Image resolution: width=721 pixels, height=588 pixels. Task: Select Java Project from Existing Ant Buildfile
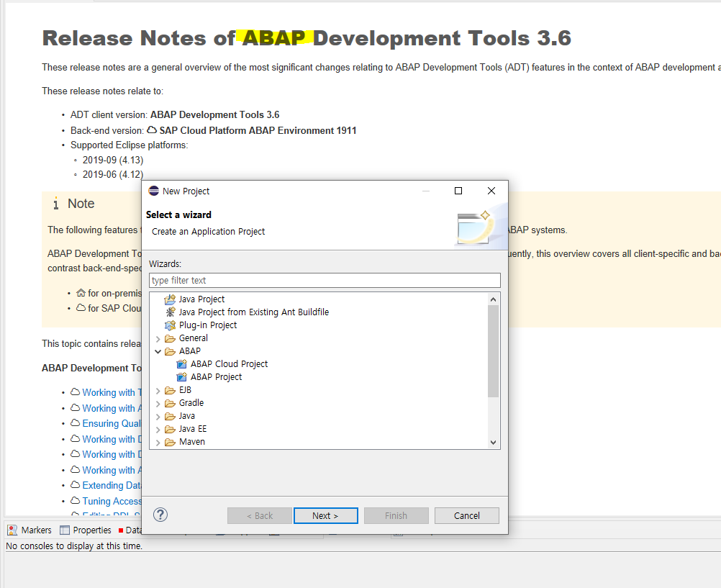tap(254, 312)
